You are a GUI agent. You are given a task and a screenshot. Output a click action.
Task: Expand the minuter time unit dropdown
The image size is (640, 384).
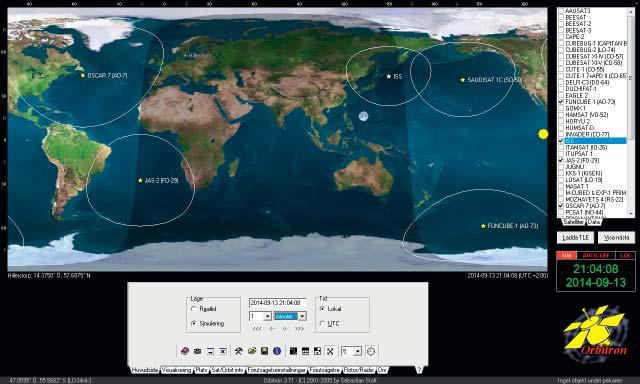pos(302,316)
